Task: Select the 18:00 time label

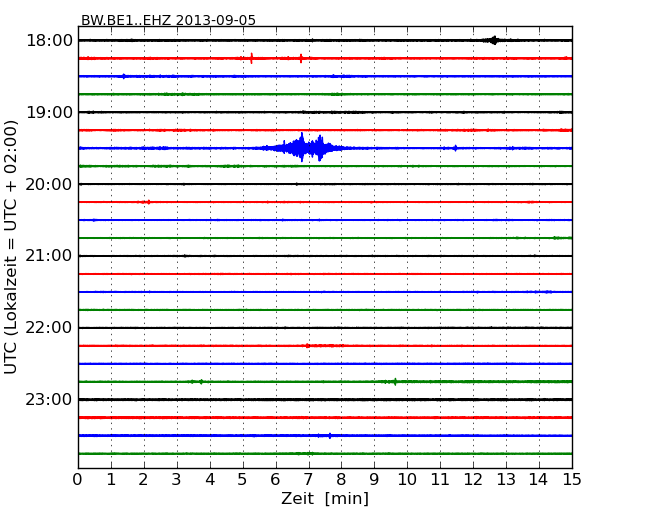Action: coord(49,41)
